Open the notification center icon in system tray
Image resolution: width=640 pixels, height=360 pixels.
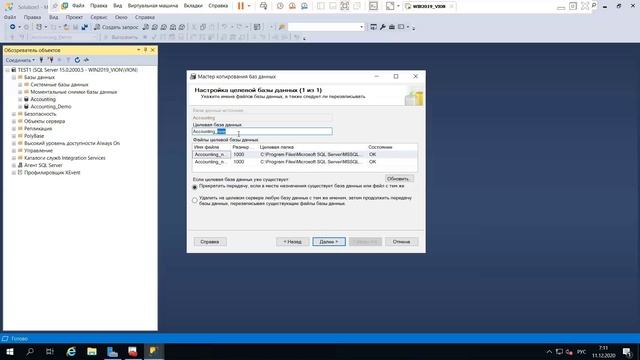[x=627, y=351]
